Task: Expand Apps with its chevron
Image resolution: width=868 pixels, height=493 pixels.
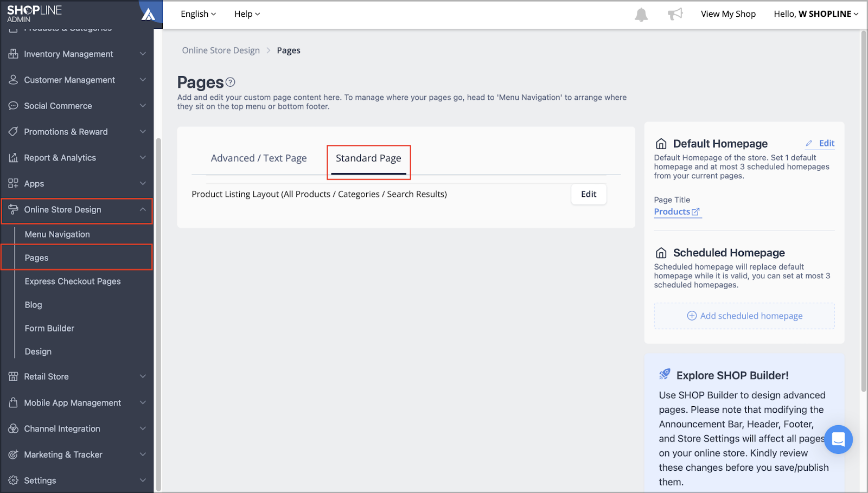Action: pos(143,184)
